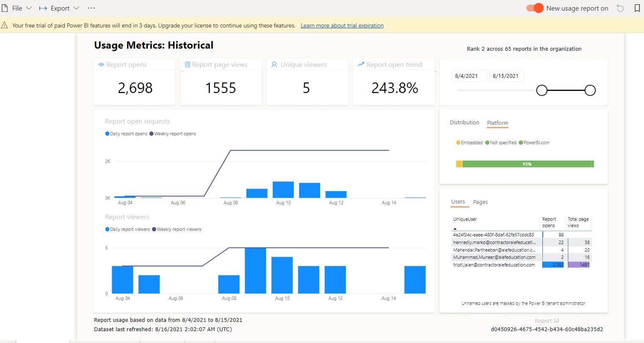Toggle Weekly report viewers legend item
644x343 pixels.
click(177, 229)
